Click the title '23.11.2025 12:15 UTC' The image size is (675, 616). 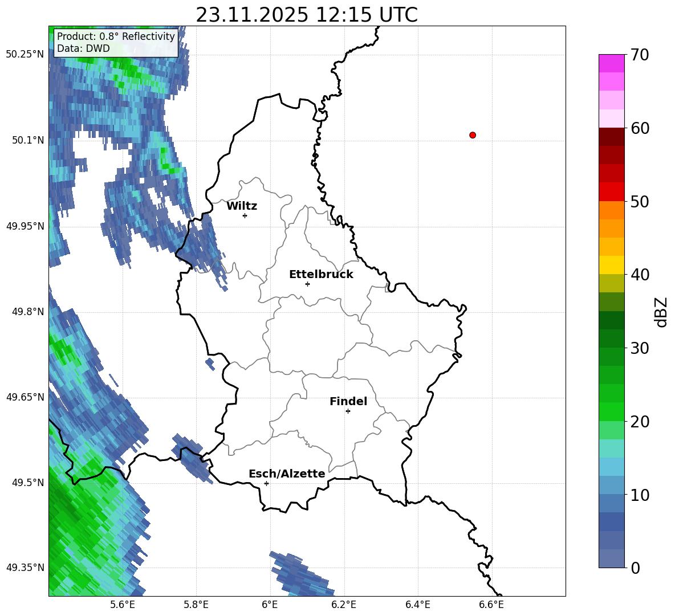pos(307,15)
